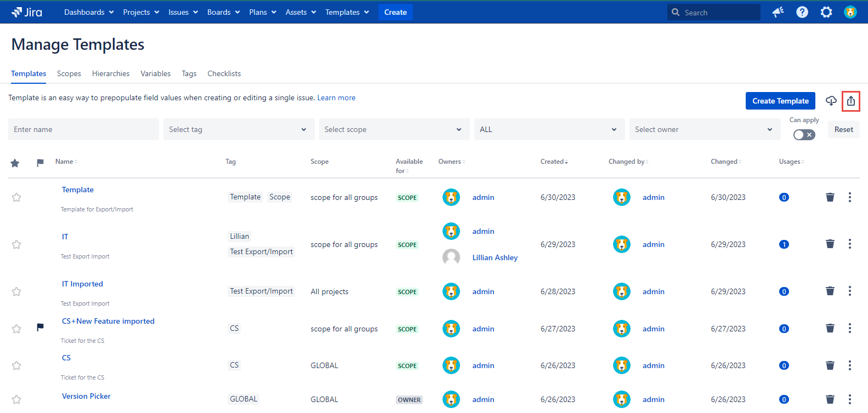Open the Select owner dropdown

coord(704,129)
